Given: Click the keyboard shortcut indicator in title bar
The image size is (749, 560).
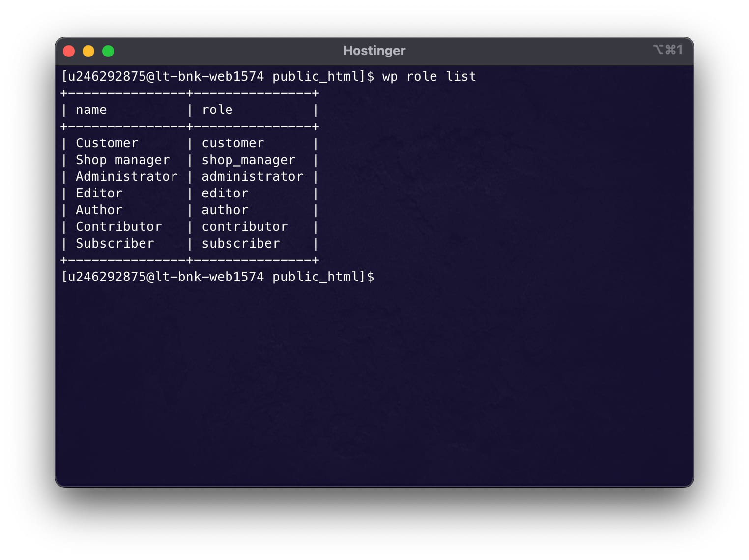Looking at the screenshot, I should [667, 50].
